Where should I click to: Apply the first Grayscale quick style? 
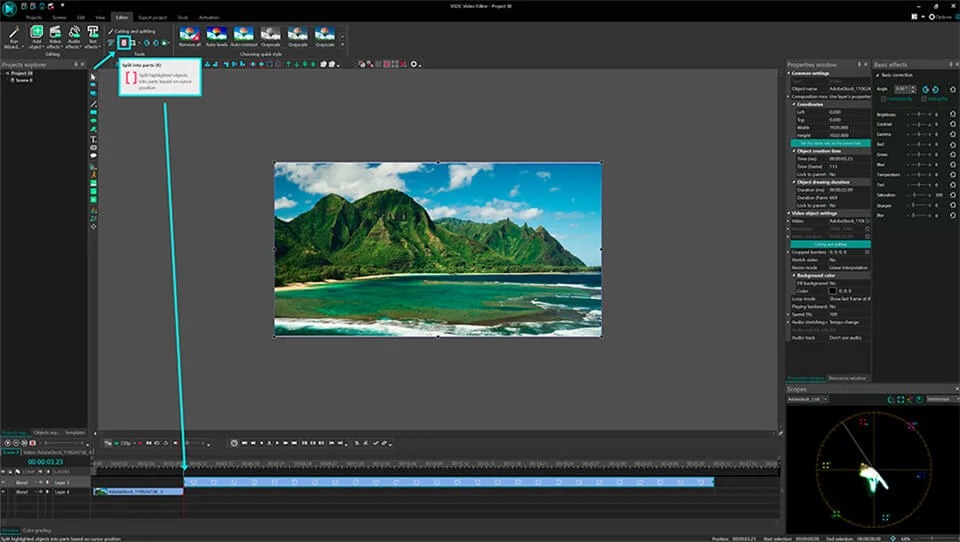(x=271, y=37)
